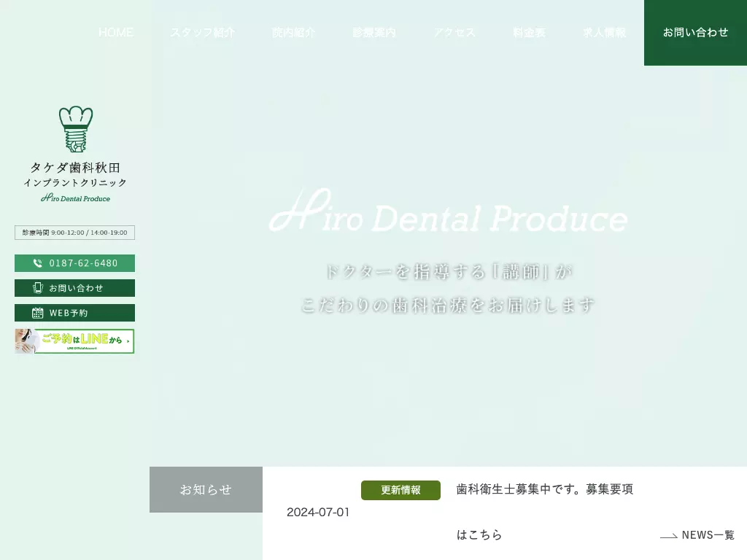View 求人情報 from the top navigation
The height and width of the screenshot is (560, 747).
coord(605,32)
